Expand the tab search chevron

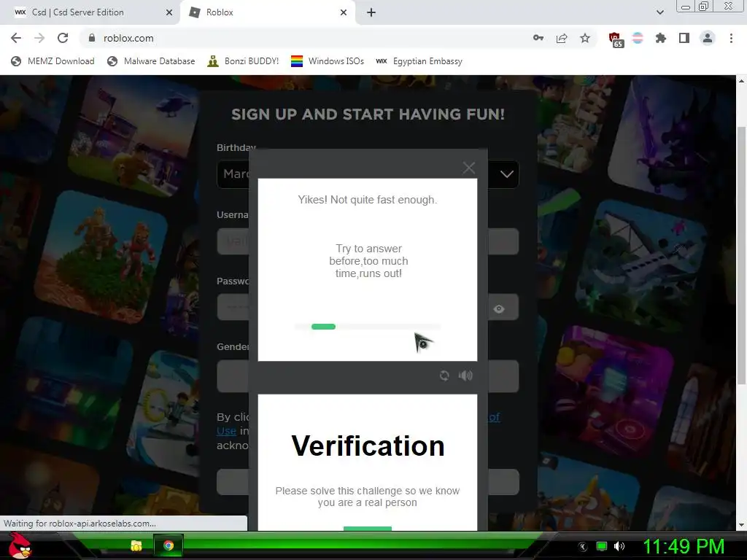point(659,12)
